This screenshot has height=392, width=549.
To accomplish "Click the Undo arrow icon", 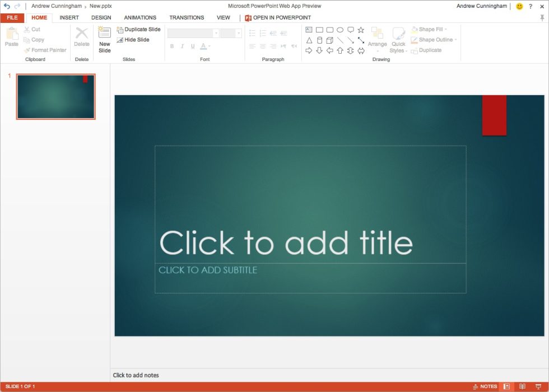I will [6, 6].
